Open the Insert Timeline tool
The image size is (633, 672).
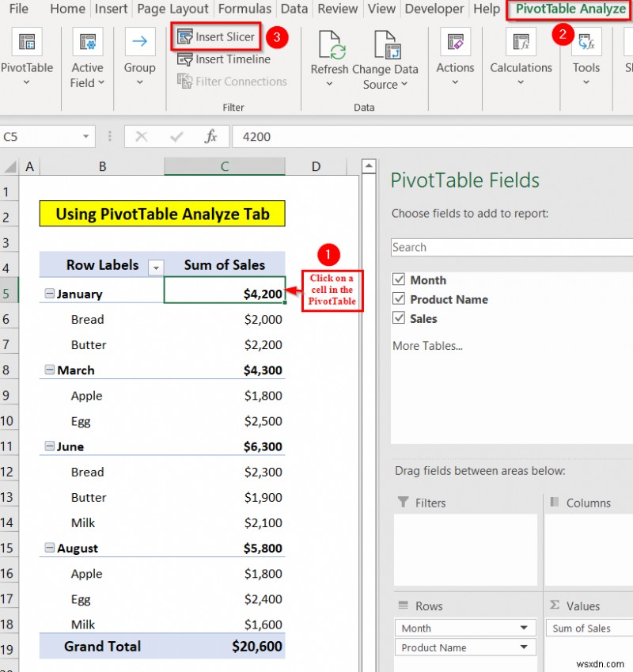(x=223, y=59)
